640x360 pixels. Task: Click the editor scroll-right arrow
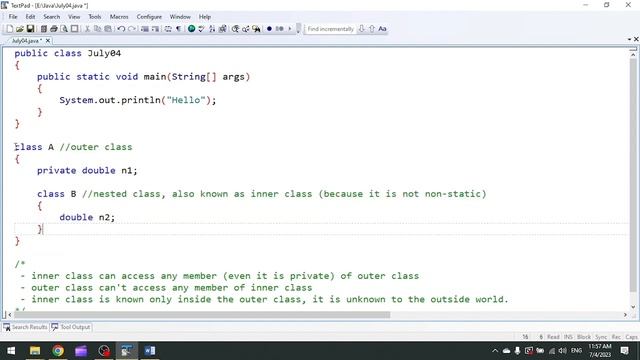pyautogui.click(x=625, y=315)
